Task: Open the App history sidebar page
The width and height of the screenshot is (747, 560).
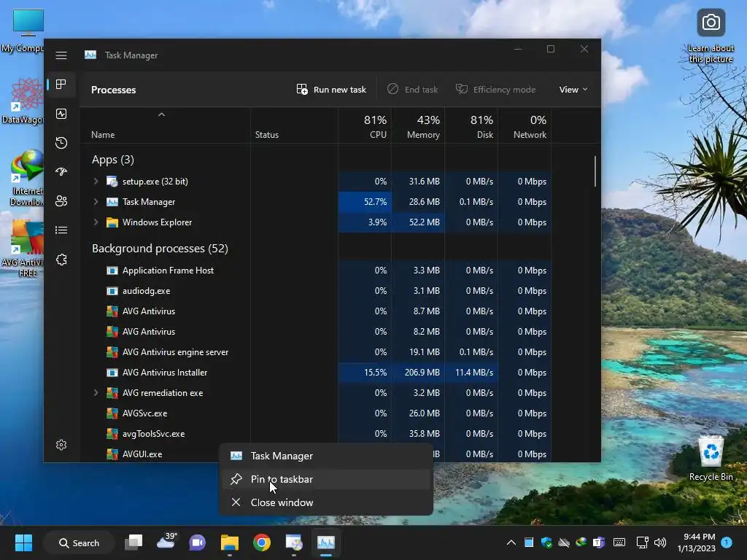Action: click(x=61, y=143)
